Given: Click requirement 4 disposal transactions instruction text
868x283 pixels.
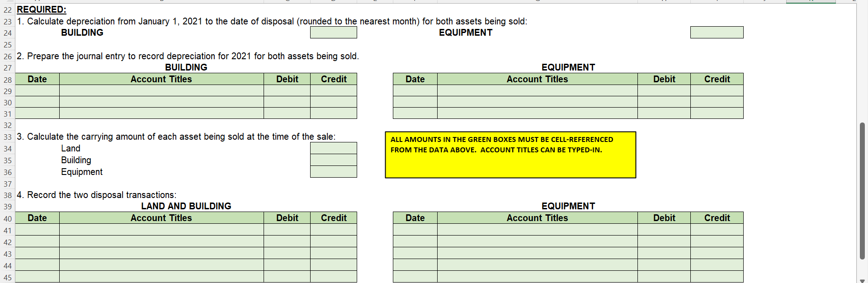Looking at the screenshot, I should pos(96,195).
